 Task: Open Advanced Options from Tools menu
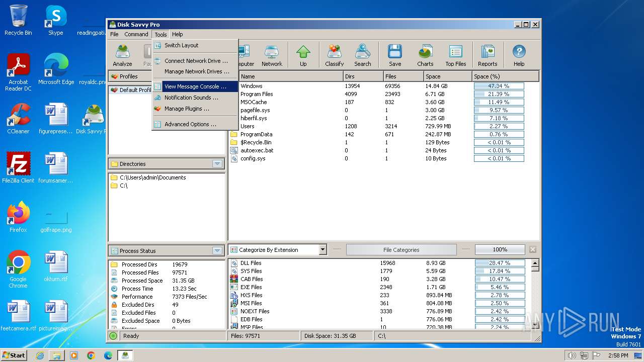[195, 124]
